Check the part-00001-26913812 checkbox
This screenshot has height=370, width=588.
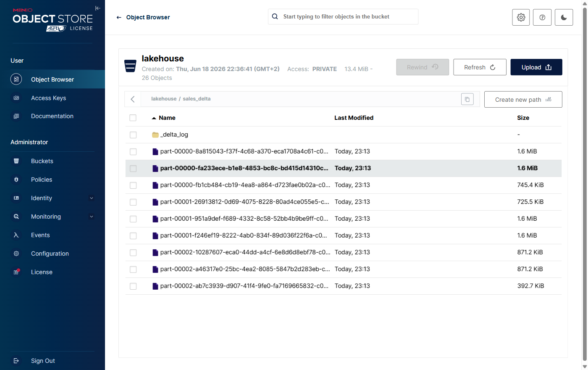pyautogui.click(x=133, y=202)
